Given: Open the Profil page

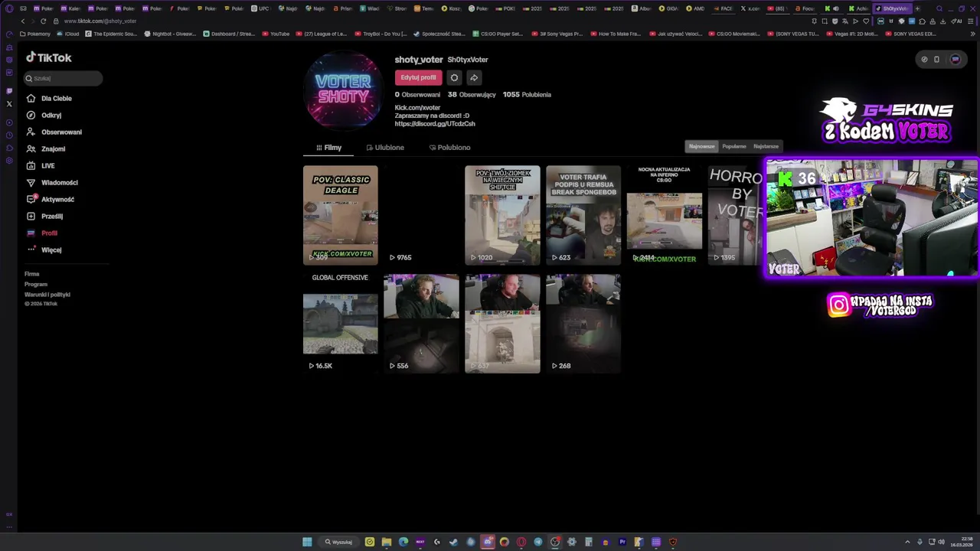Looking at the screenshot, I should tap(41, 233).
